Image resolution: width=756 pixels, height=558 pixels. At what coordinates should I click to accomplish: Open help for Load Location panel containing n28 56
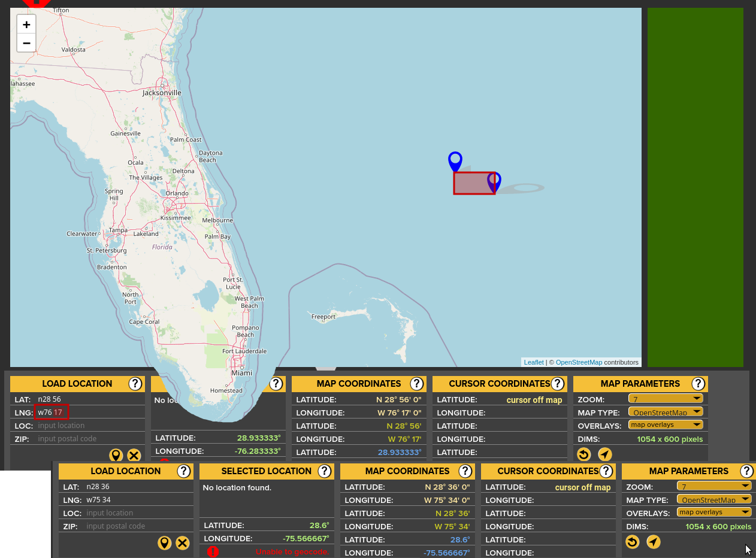[x=135, y=384]
